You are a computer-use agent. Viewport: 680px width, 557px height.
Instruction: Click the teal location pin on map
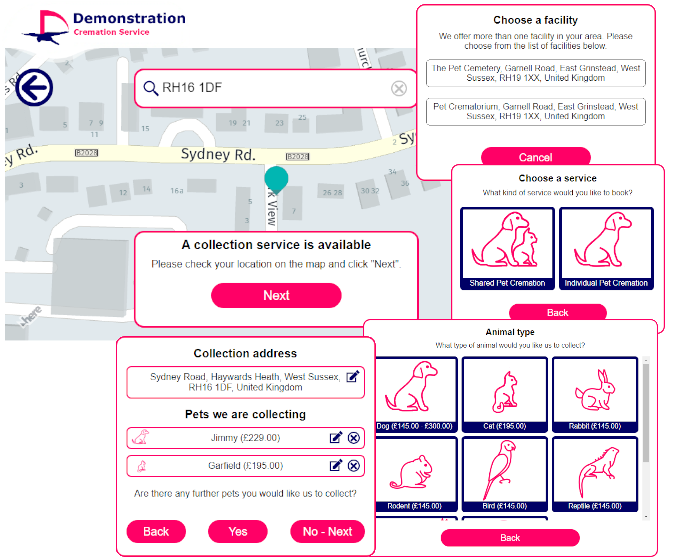click(x=276, y=179)
